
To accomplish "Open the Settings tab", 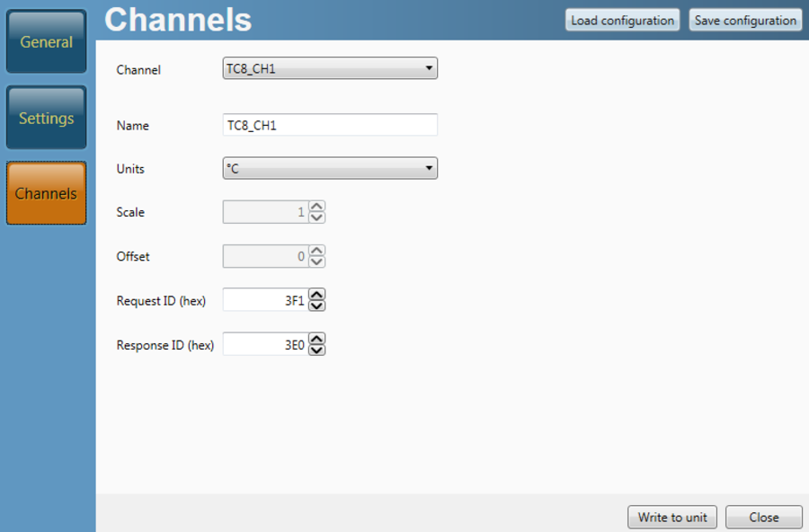I will tap(47, 118).
